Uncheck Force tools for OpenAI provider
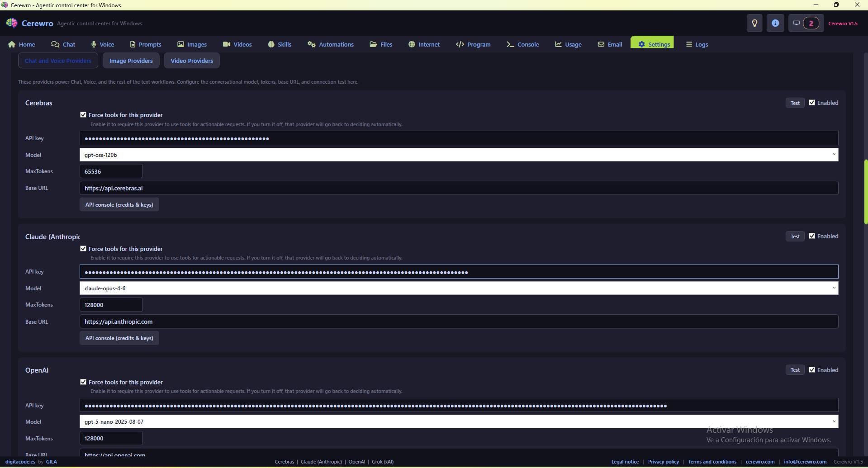Image resolution: width=868 pixels, height=468 pixels. point(83,382)
